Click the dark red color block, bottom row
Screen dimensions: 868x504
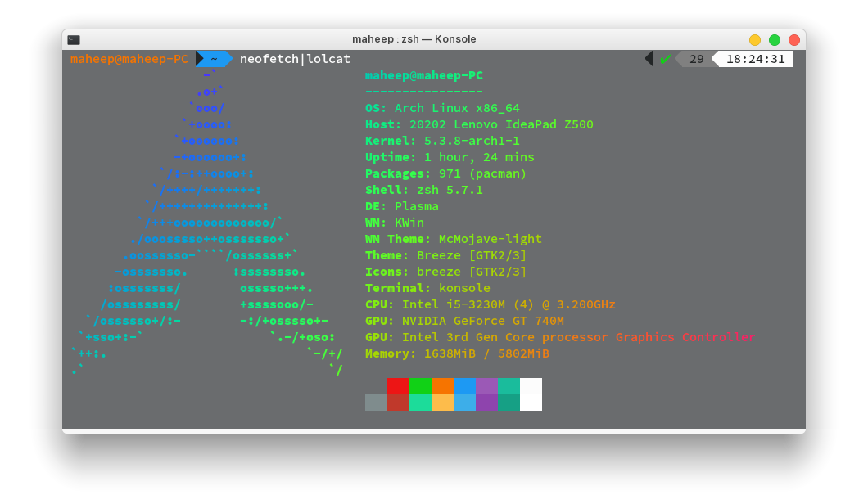pyautogui.click(x=398, y=403)
